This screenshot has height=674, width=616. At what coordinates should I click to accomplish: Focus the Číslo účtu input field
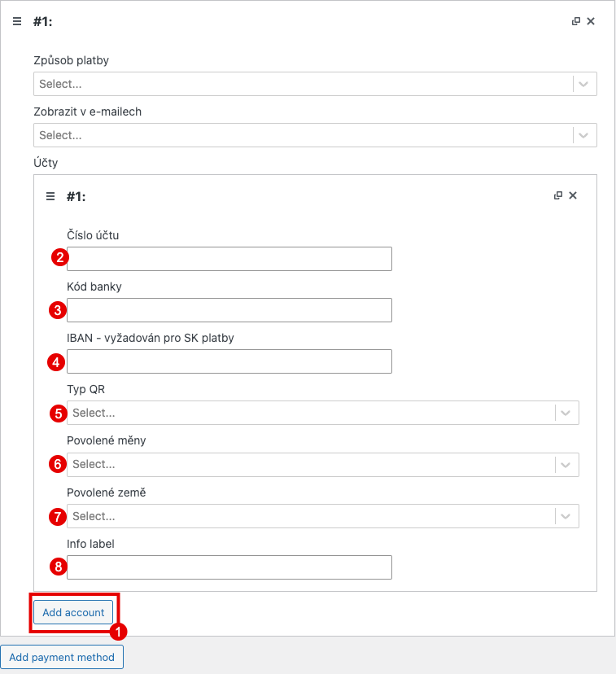[x=229, y=259]
